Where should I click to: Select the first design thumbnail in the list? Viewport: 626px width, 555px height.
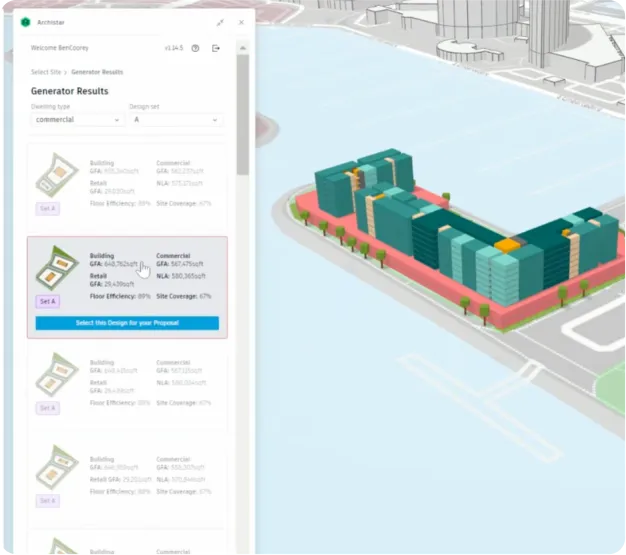point(57,175)
